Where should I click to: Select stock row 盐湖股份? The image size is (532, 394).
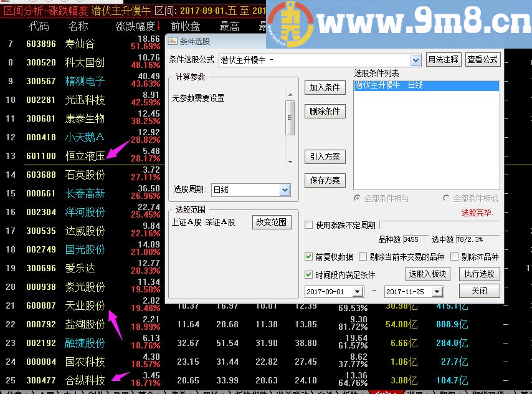pos(85,324)
